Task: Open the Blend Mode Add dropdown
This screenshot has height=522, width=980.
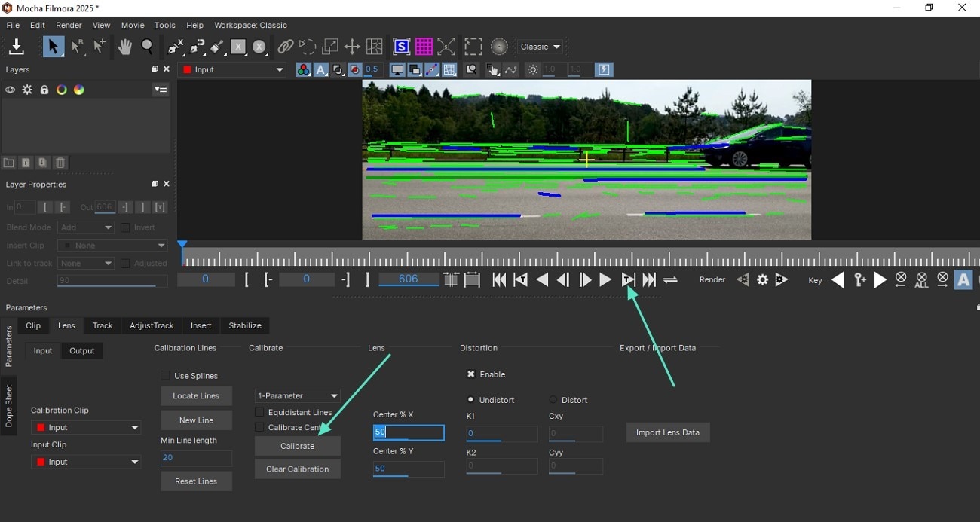Action: point(86,227)
